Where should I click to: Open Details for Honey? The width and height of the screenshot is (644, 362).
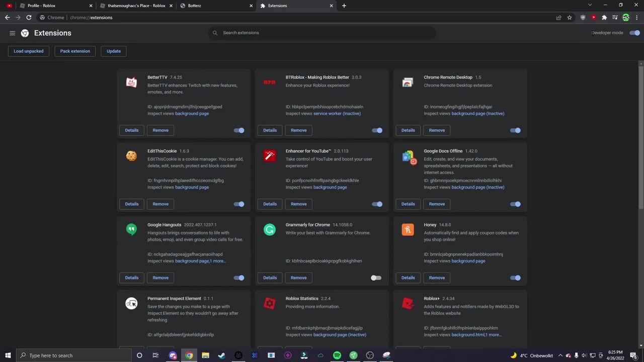coord(408,278)
